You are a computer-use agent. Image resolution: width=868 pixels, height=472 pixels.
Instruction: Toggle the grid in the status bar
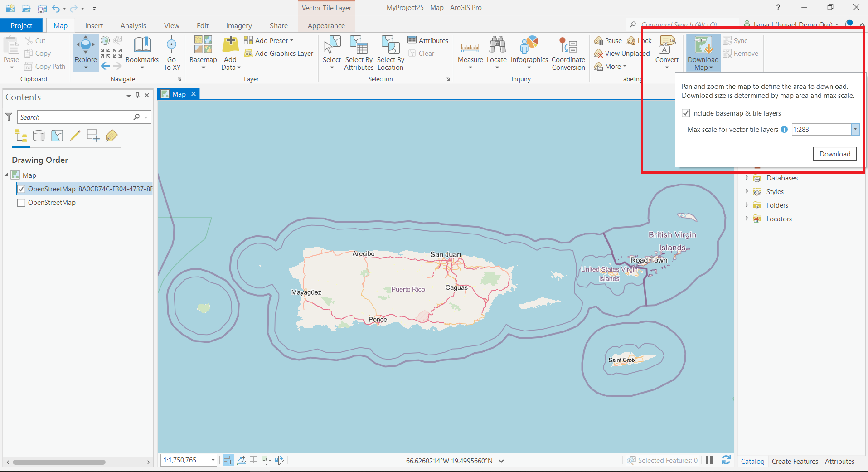[x=253, y=460]
